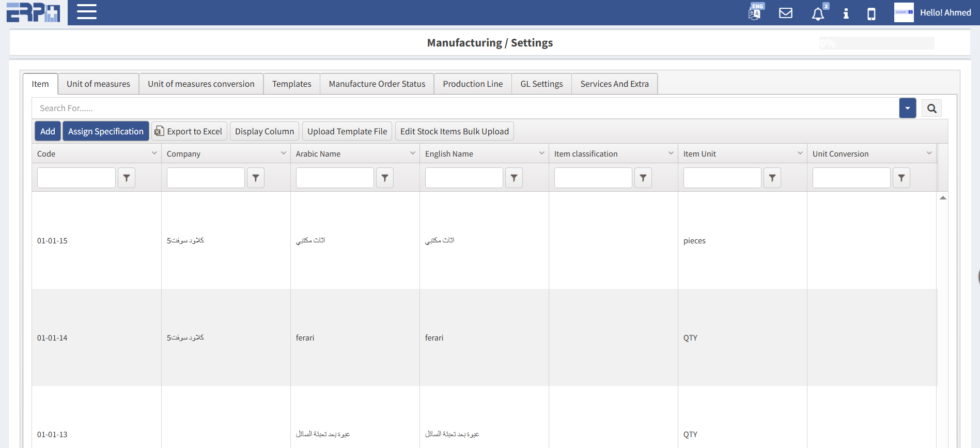Screen dimensions: 980x448
Task: Open the notifications bell icon
Action: (818, 13)
